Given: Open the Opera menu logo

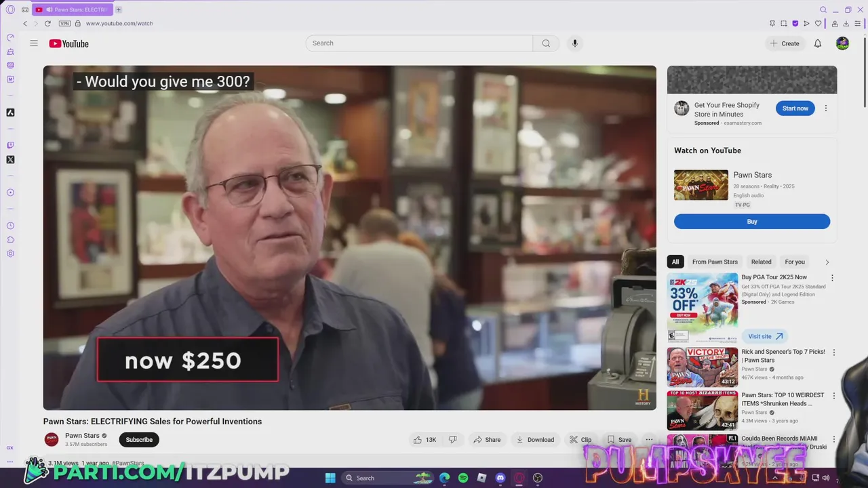Looking at the screenshot, I should [x=10, y=9].
